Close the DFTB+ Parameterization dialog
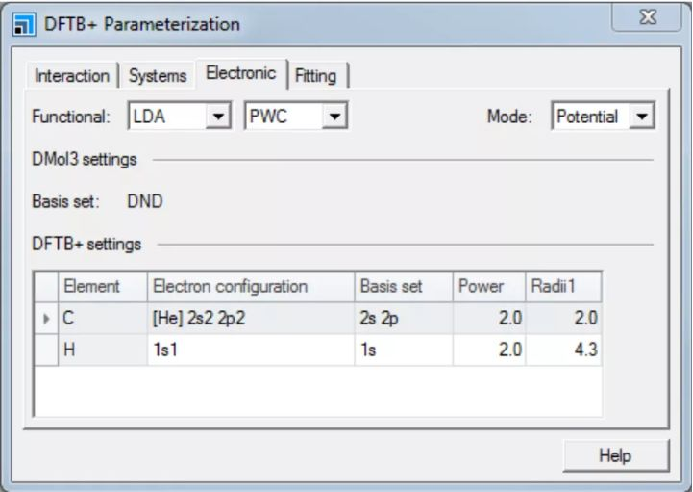 (x=647, y=18)
